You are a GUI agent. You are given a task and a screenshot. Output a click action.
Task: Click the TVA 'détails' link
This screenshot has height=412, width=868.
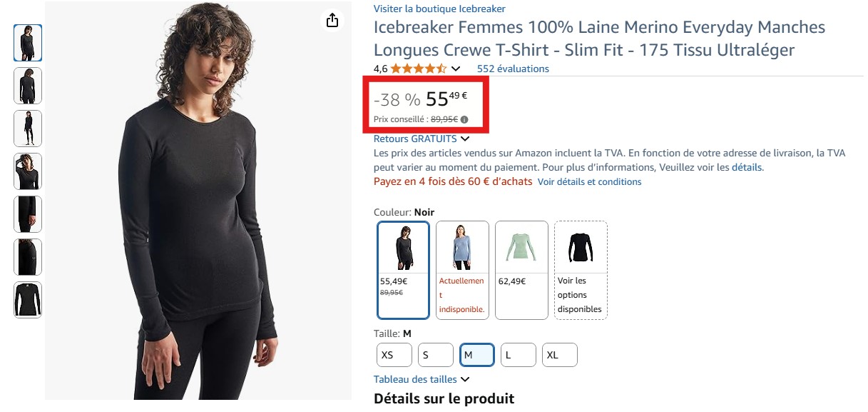[x=747, y=168]
